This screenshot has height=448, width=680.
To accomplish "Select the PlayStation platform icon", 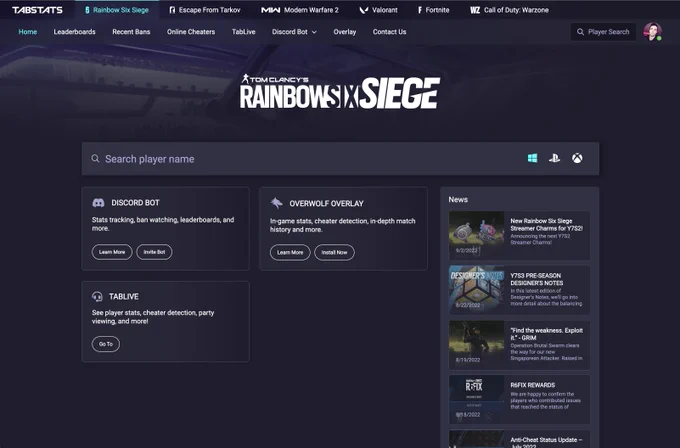I will pos(554,158).
